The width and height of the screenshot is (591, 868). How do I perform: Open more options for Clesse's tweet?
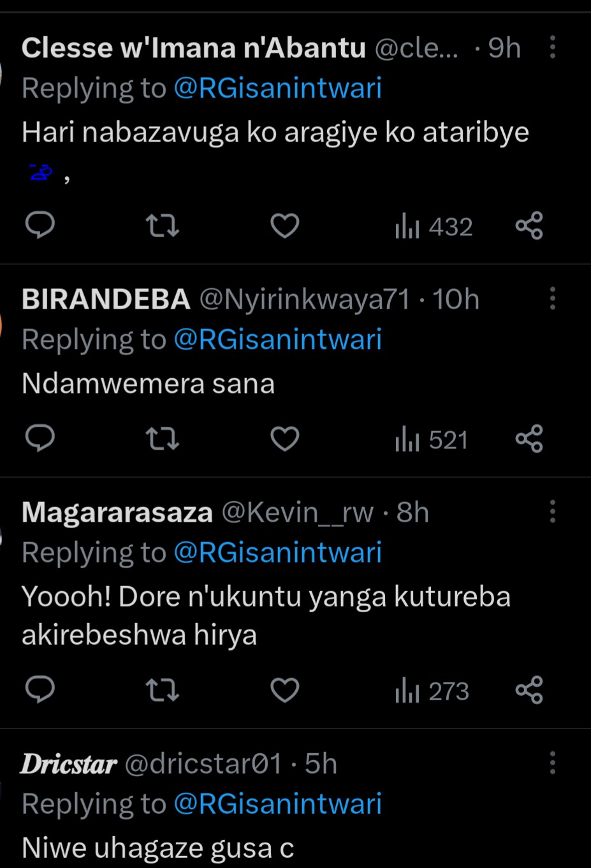pos(552,48)
